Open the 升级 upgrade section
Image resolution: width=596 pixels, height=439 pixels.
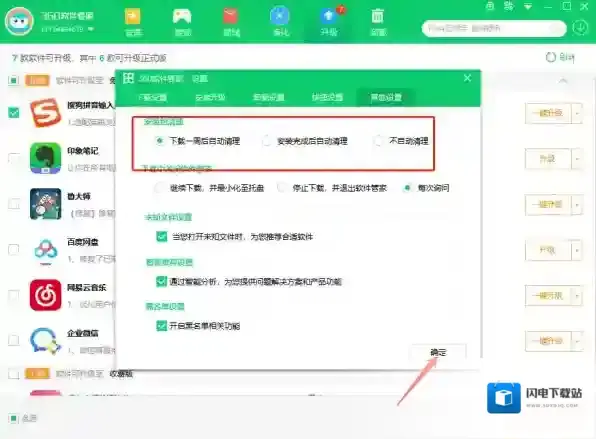329,22
